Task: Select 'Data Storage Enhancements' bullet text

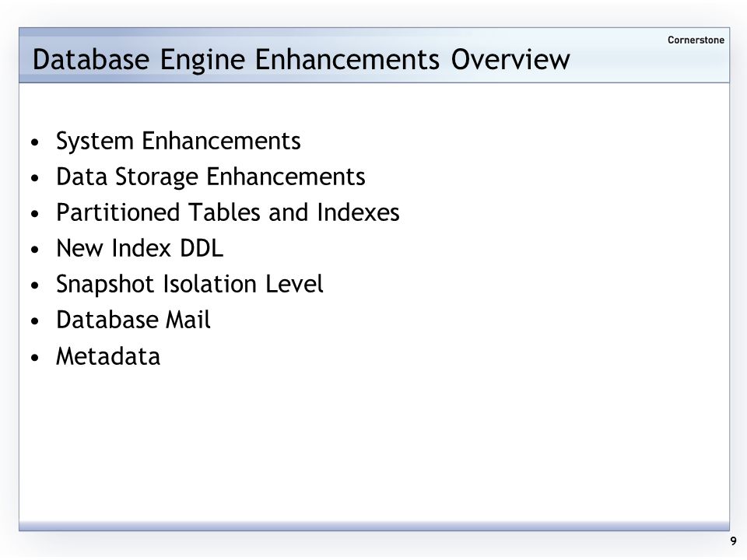Action: [x=211, y=177]
